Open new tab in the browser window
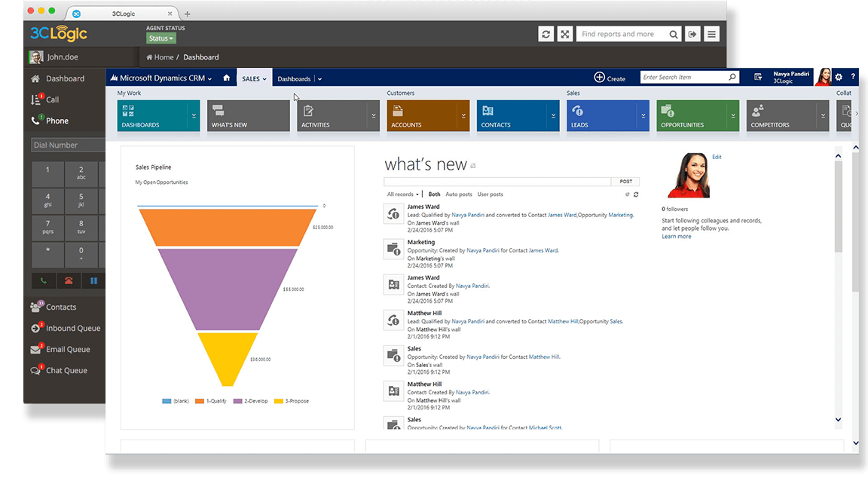 pos(187,14)
